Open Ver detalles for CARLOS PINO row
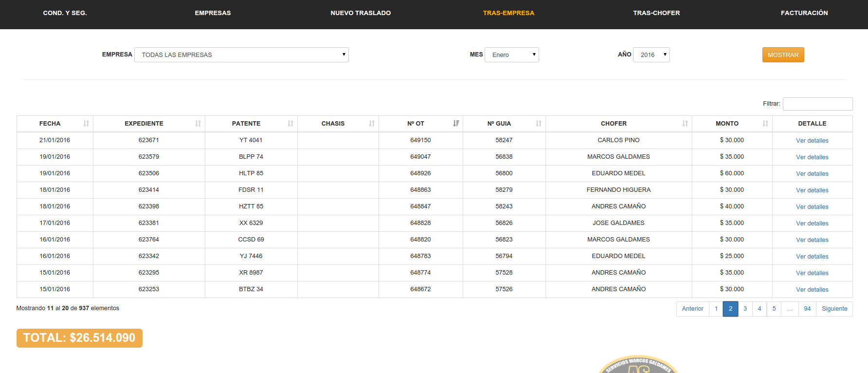The height and width of the screenshot is (373, 868). [812, 141]
